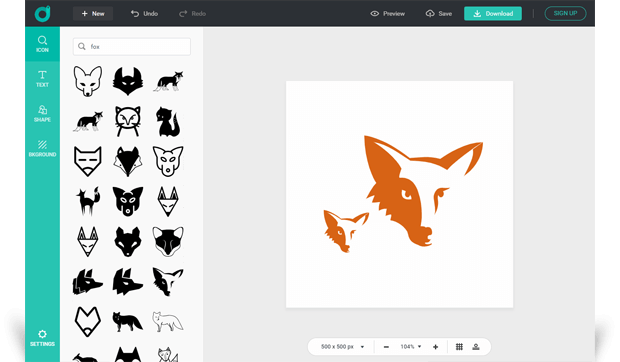This screenshot has height=362, width=620.
Task: Select the second side-profile wolf head, sixth row
Action: [128, 282]
